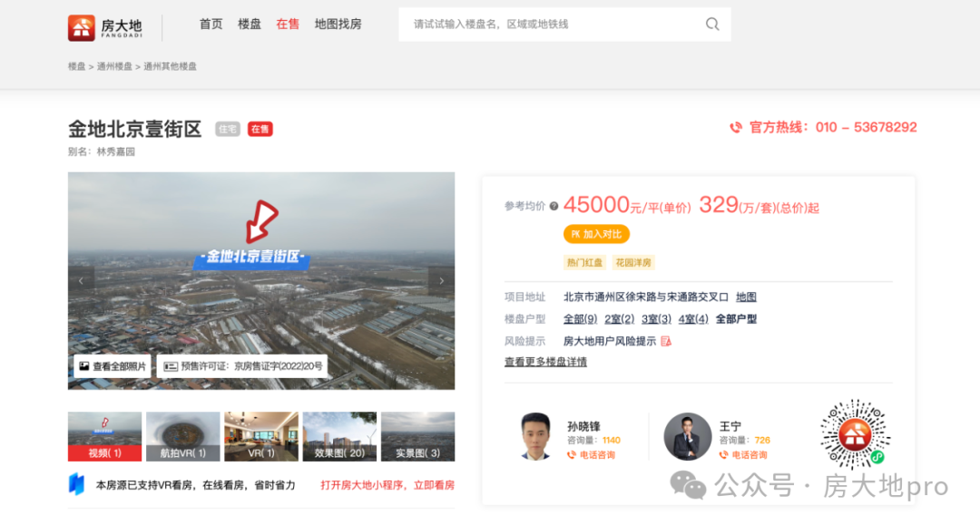This screenshot has width=980, height=525.
Task: Click 查看全部照片 on the photo
Action: point(113,366)
